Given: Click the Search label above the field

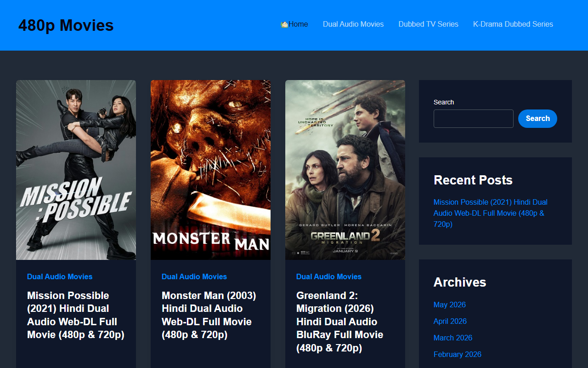Looking at the screenshot, I should 444,102.
